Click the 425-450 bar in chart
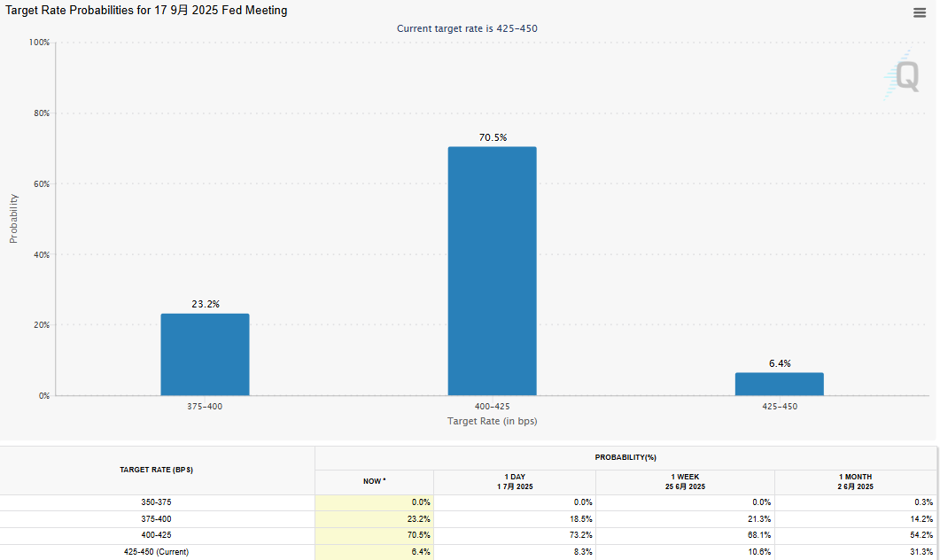The image size is (940, 560). pos(779,384)
